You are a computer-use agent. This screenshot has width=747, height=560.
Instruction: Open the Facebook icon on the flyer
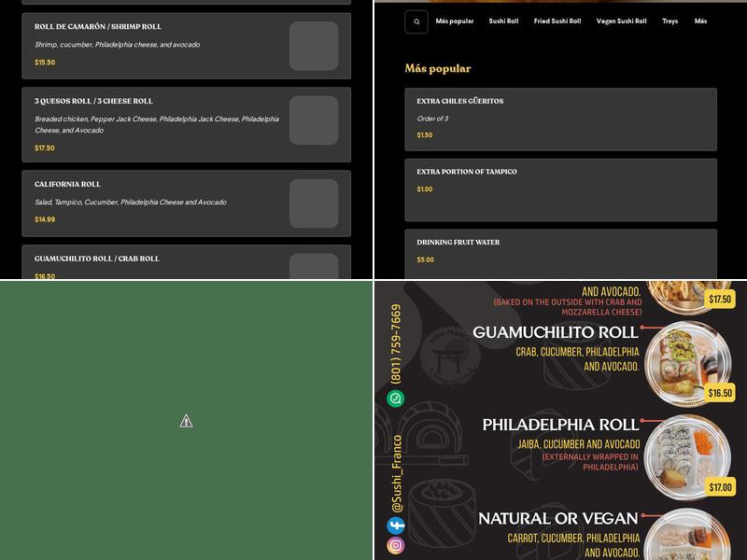pyautogui.click(x=395, y=525)
